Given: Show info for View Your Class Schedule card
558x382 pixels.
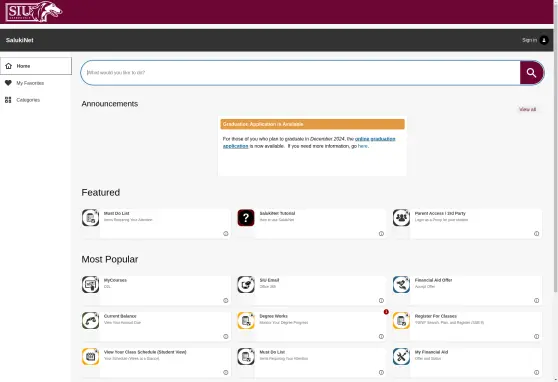Looking at the screenshot, I should coord(226,372).
